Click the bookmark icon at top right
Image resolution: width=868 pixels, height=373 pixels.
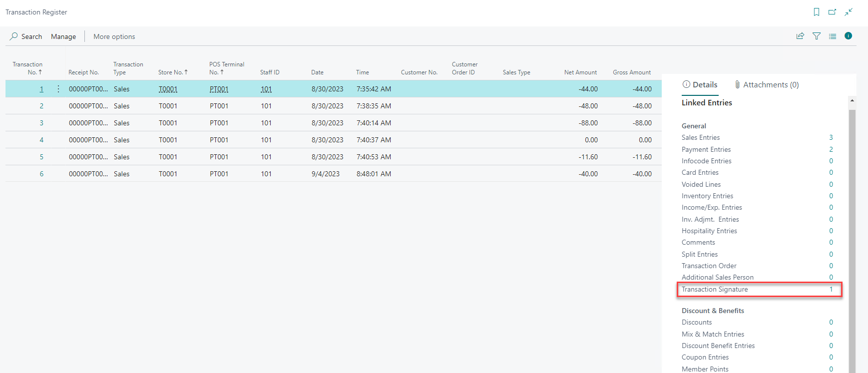817,12
